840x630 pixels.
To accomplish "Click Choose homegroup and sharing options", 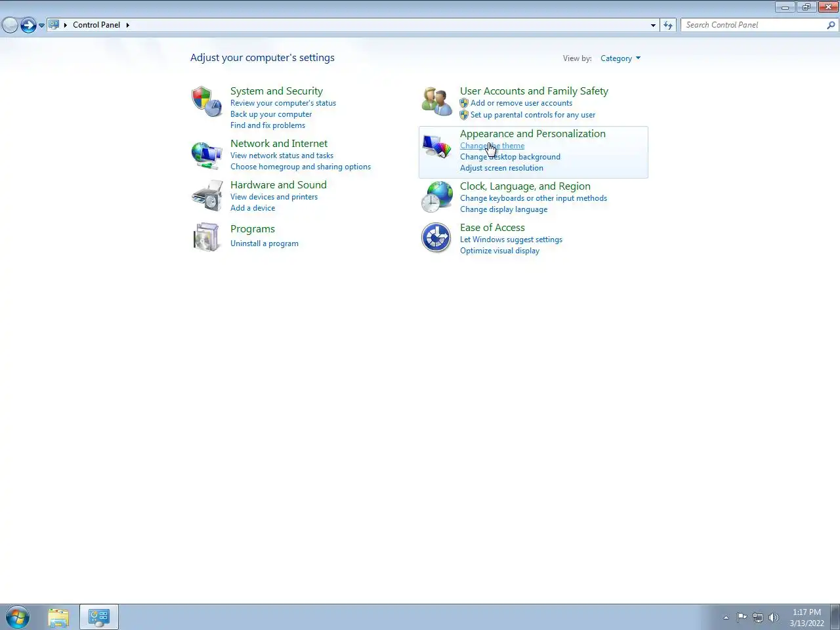I will coord(301,167).
